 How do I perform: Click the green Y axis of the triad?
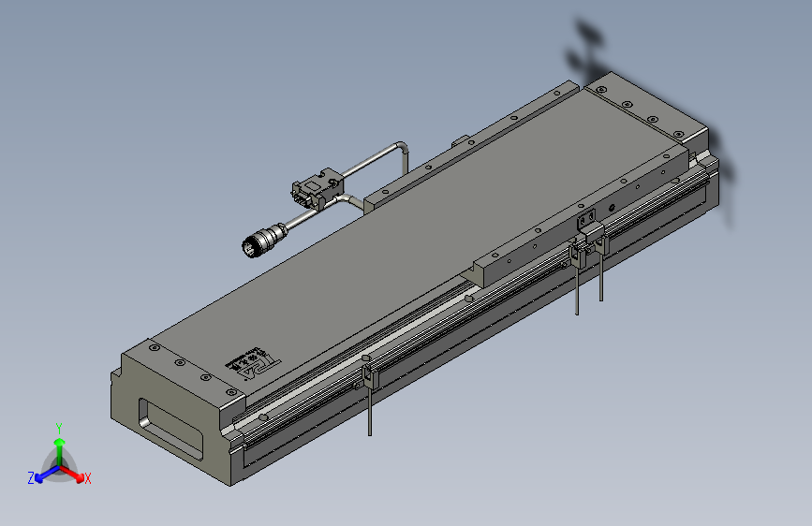[x=60, y=450]
